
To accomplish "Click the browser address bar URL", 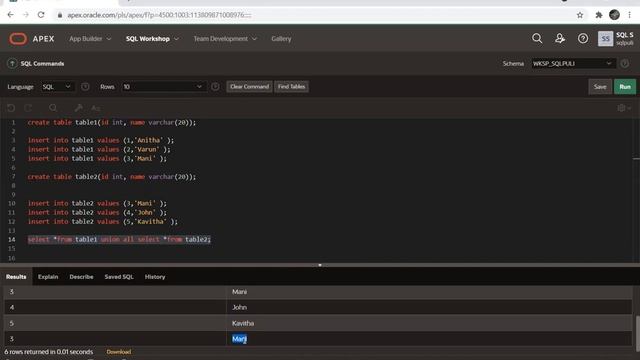I will point(159,15).
